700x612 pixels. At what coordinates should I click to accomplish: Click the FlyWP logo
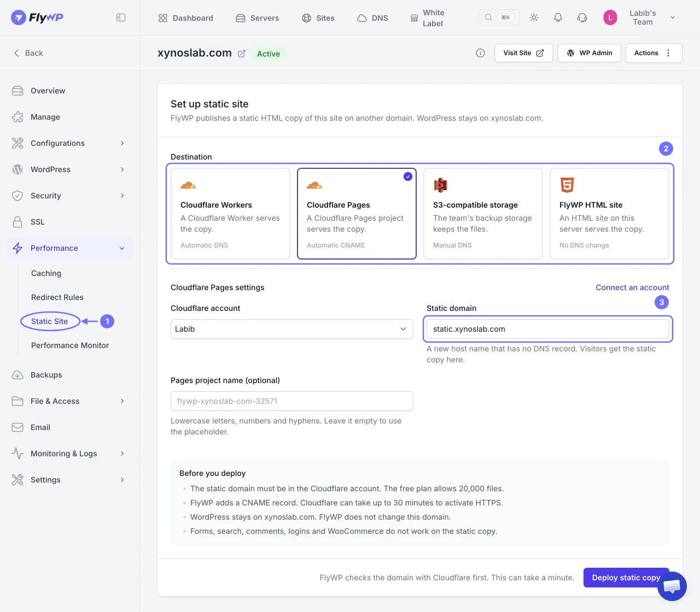coord(37,17)
